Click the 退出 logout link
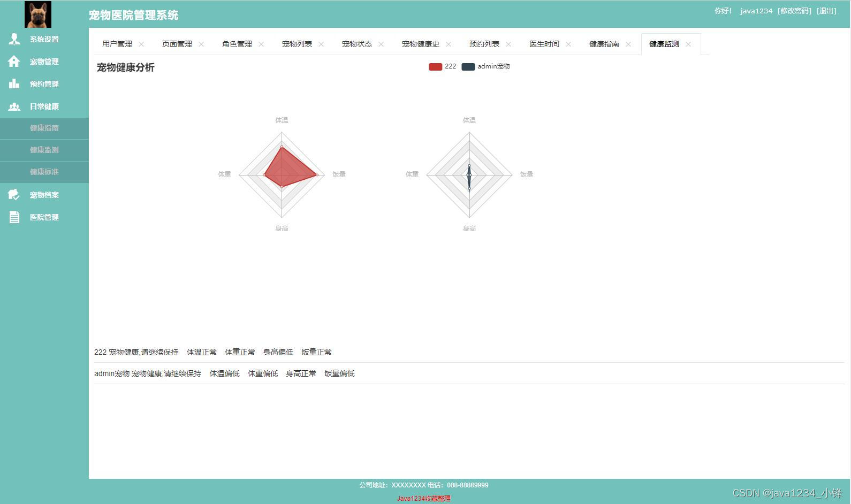Viewport: 851px width, 504px height. click(x=826, y=11)
